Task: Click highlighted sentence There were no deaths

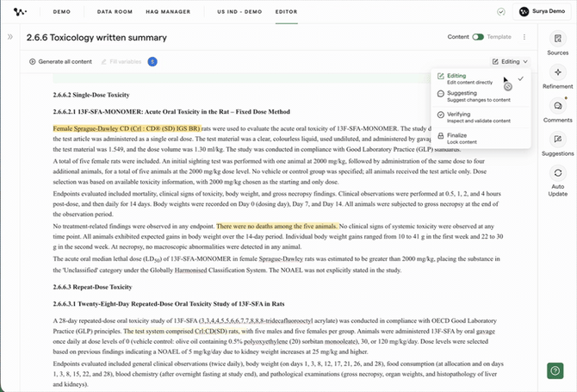Action: [x=276, y=226]
